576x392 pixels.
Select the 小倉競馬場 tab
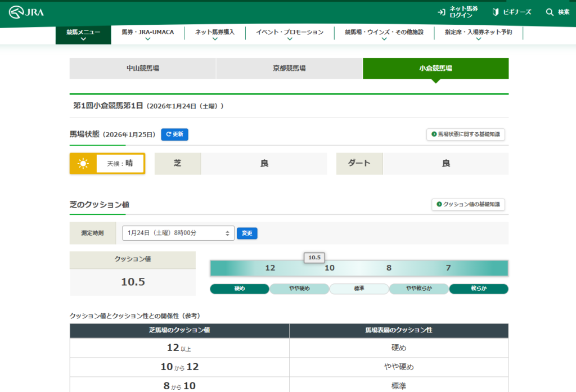pos(435,69)
